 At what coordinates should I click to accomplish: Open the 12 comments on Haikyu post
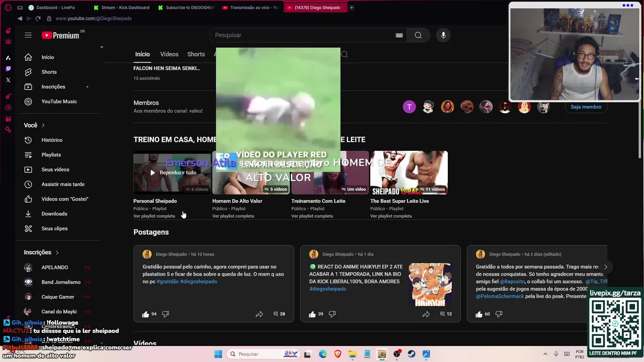tap(446, 314)
